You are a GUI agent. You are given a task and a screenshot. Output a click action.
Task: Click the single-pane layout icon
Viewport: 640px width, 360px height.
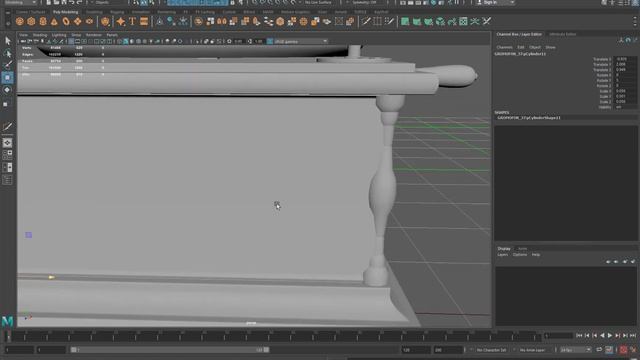point(7,143)
